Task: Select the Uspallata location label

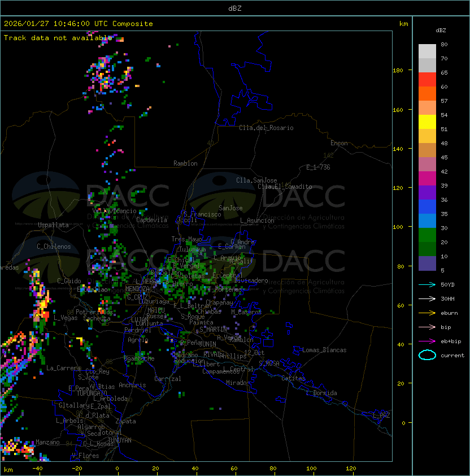Action: (53, 225)
